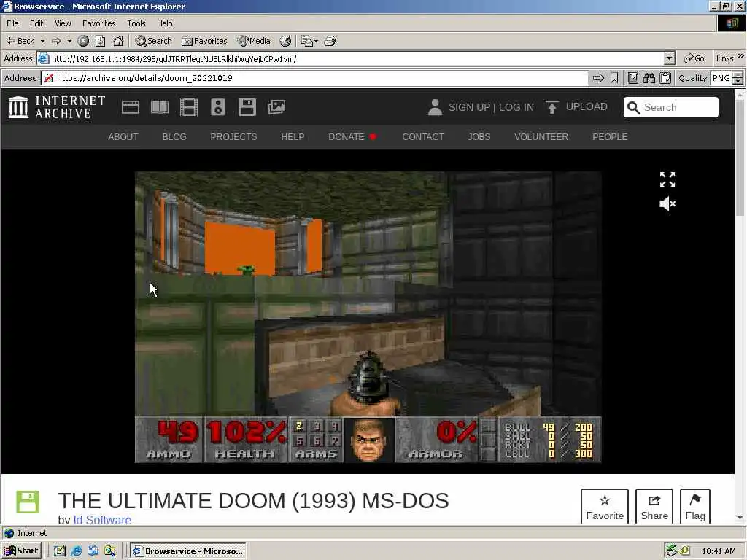
Task: Increase Quality with the up stepper
Action: click(738, 75)
